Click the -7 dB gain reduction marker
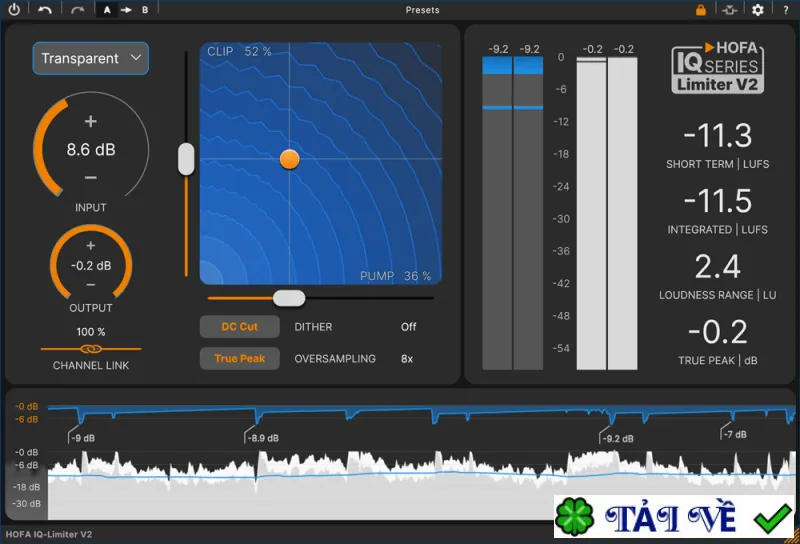 point(735,434)
